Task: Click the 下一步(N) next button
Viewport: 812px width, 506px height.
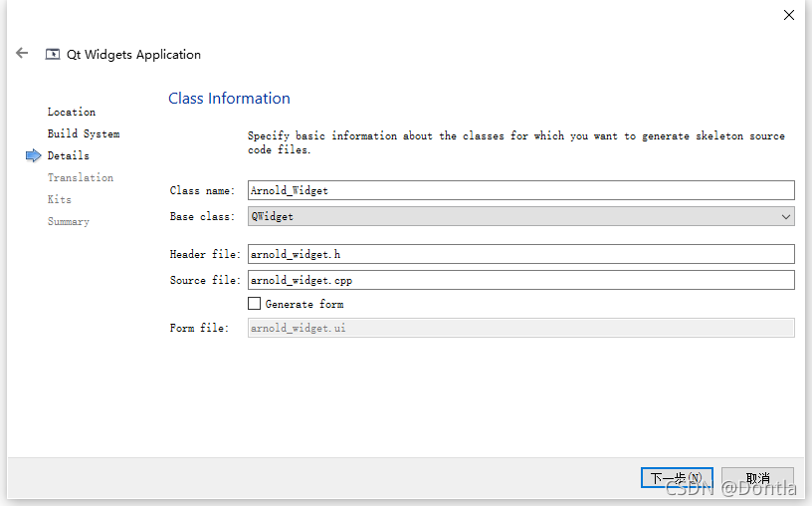Action: point(677,477)
